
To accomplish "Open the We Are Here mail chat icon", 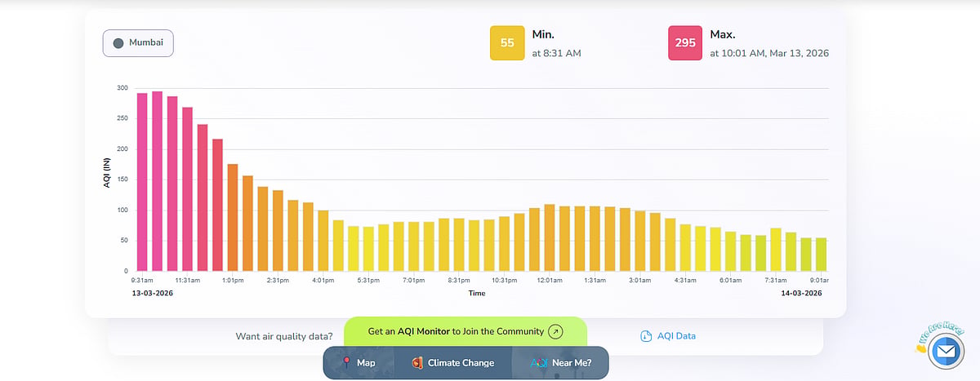I will point(947,352).
